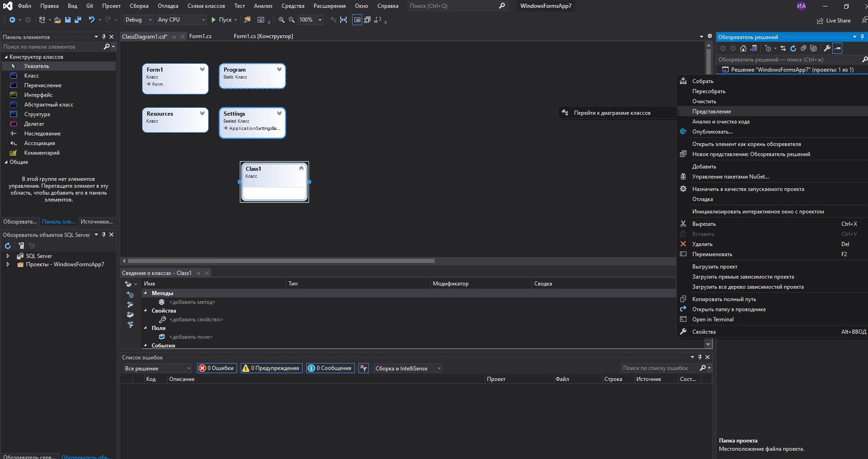The image size is (868, 459).
Task: Click the Pending Changes Filter clock icon
Action: click(768, 48)
